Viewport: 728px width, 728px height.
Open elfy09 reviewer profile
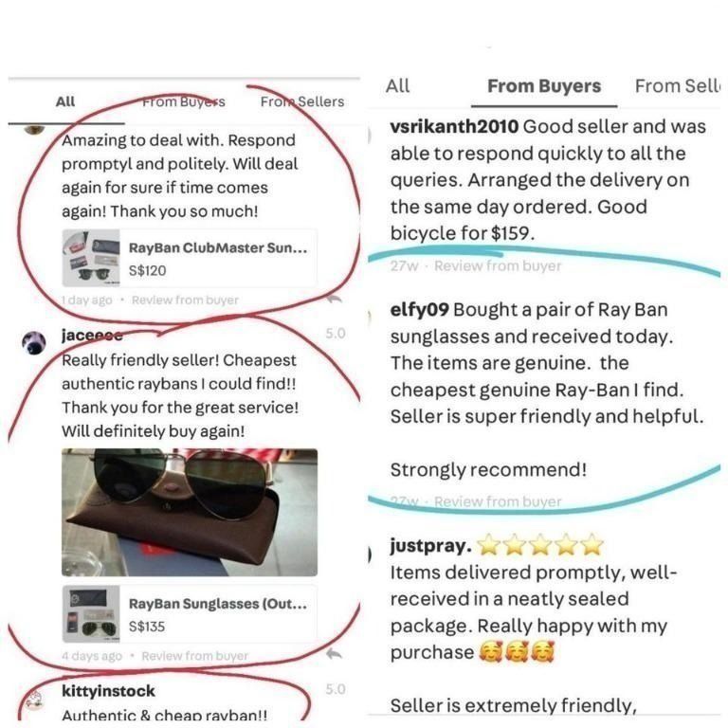419,310
